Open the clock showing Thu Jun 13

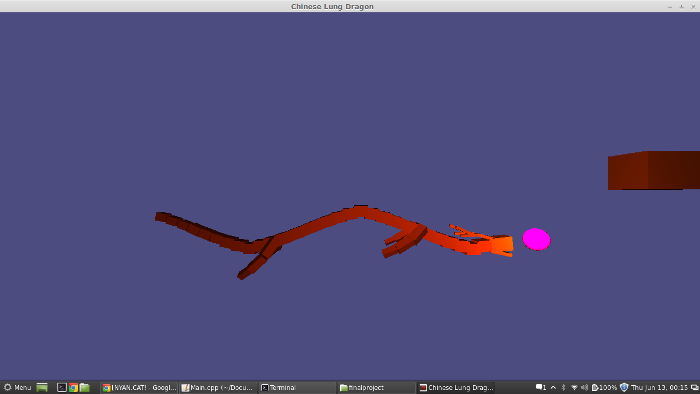click(x=659, y=387)
